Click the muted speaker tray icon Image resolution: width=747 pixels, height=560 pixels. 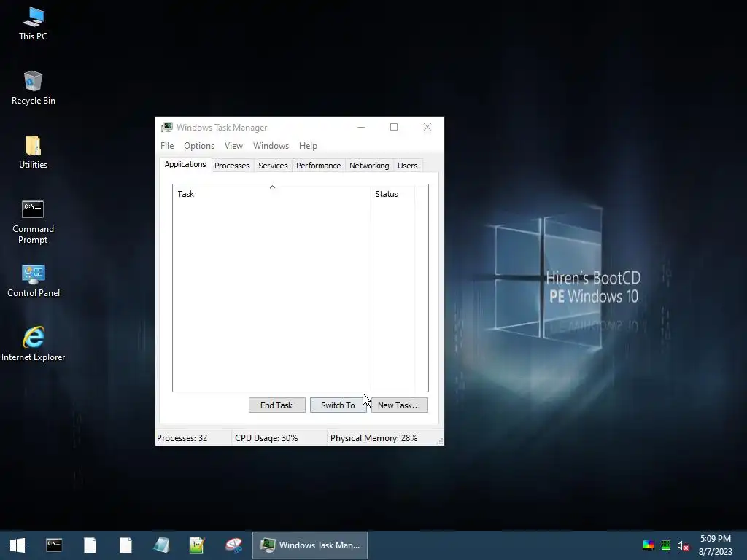click(x=683, y=545)
